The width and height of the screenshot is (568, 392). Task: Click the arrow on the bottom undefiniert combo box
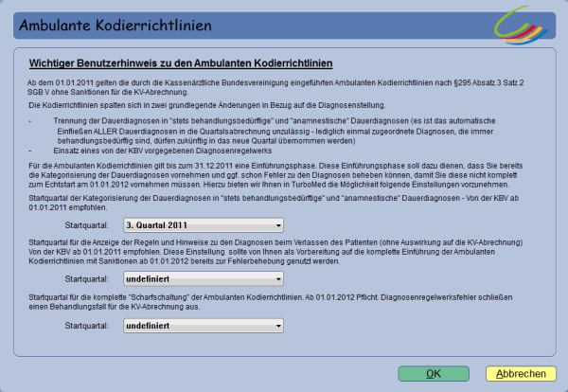276,325
